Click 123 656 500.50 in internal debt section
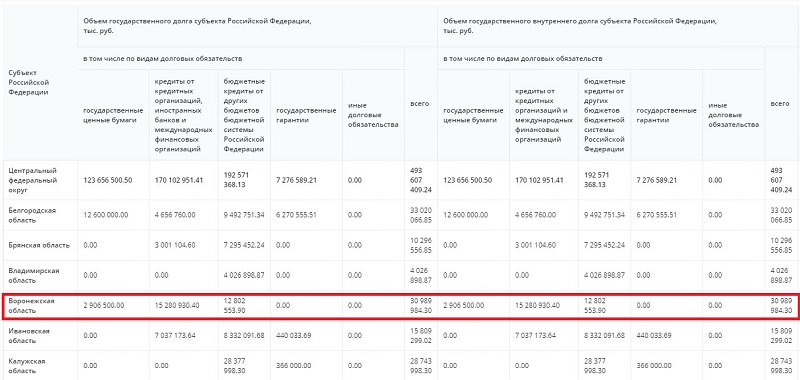Screen dimensions: 800x380 pyautogui.click(x=468, y=180)
